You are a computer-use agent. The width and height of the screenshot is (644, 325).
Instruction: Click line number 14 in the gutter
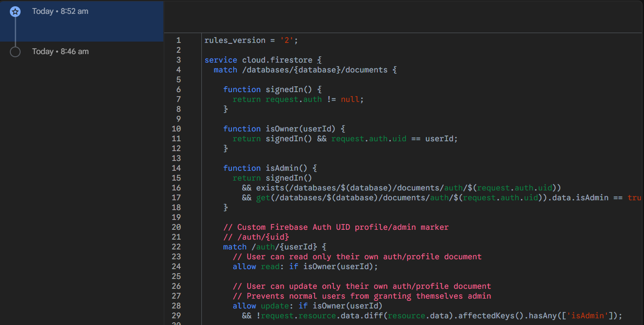pos(176,168)
